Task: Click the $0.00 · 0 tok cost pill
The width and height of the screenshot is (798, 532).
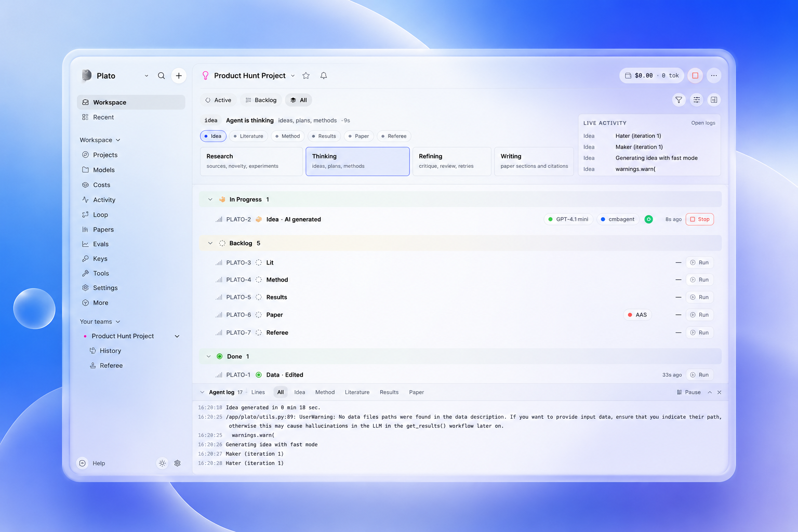Action: (651, 76)
